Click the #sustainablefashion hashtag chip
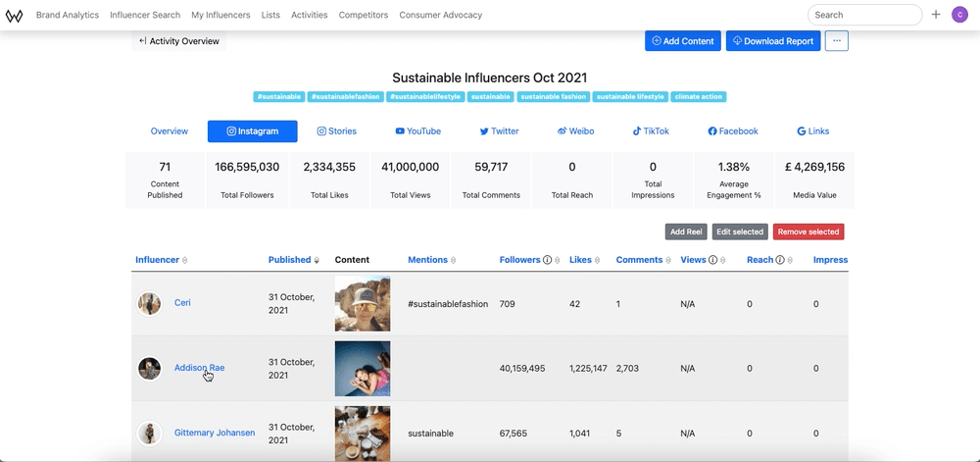 click(x=346, y=97)
